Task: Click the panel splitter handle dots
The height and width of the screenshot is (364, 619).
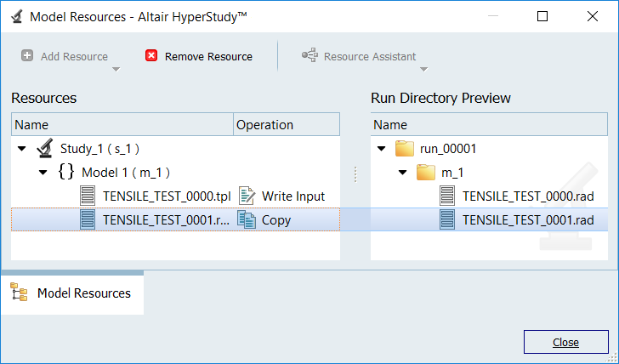Action: click(355, 174)
